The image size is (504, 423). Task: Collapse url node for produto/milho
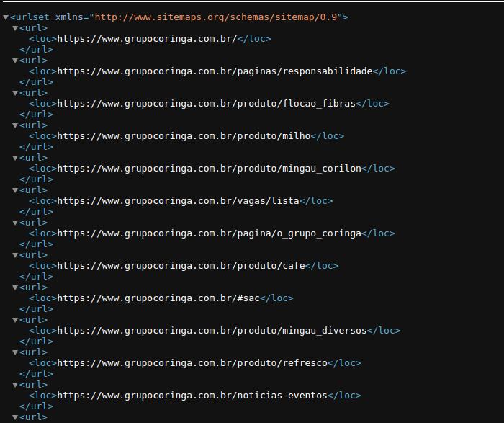15,125
